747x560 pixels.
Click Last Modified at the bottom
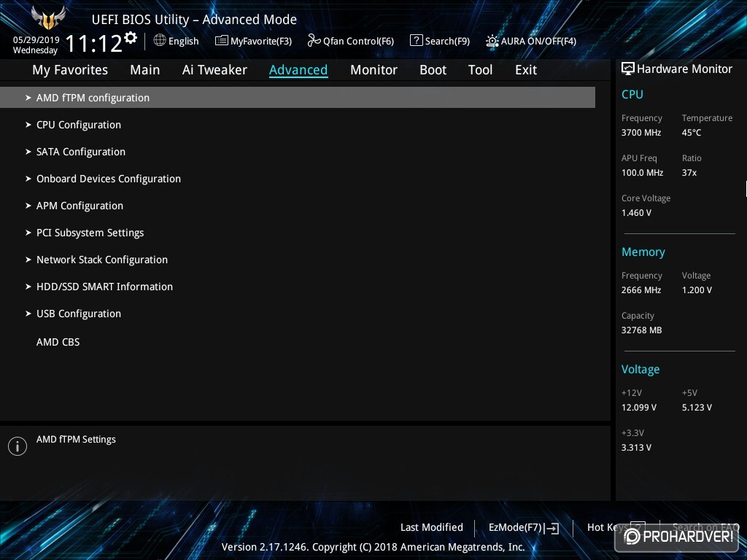(432, 528)
